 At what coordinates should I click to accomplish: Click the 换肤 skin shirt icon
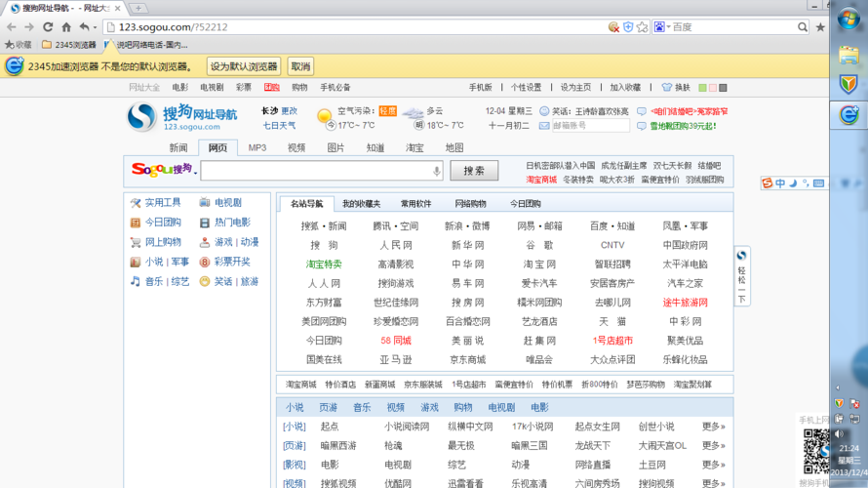(667, 88)
